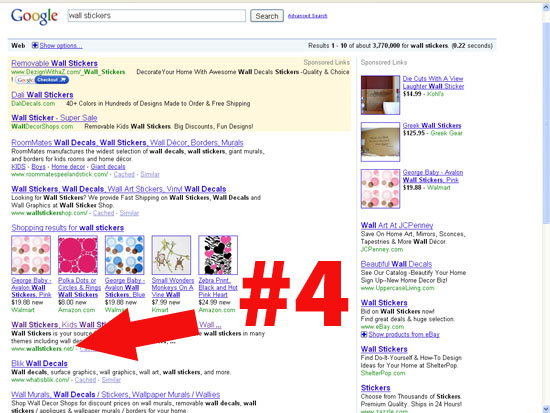Click scrollbar up arrow
The image size is (550, 413).
click(x=546, y=6)
